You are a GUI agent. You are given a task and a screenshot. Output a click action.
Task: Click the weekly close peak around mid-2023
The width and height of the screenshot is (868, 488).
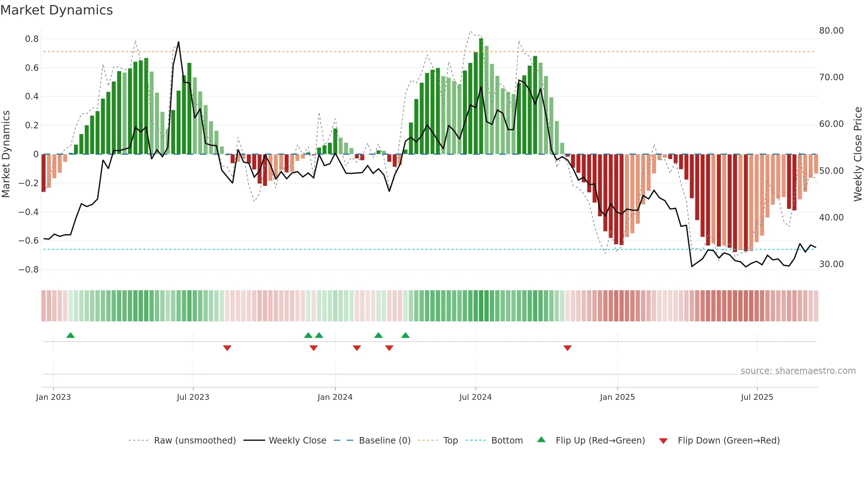[179, 42]
